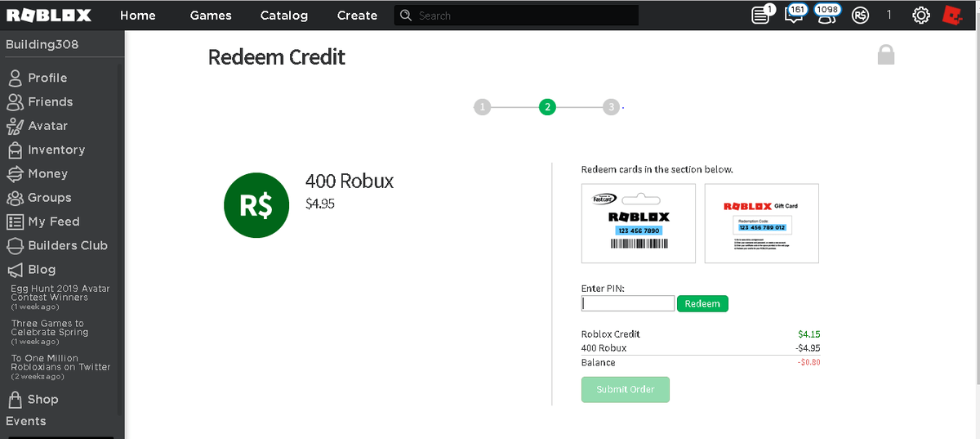
Task: Click the $4.15 Roblox Credit amount
Action: [x=809, y=334]
